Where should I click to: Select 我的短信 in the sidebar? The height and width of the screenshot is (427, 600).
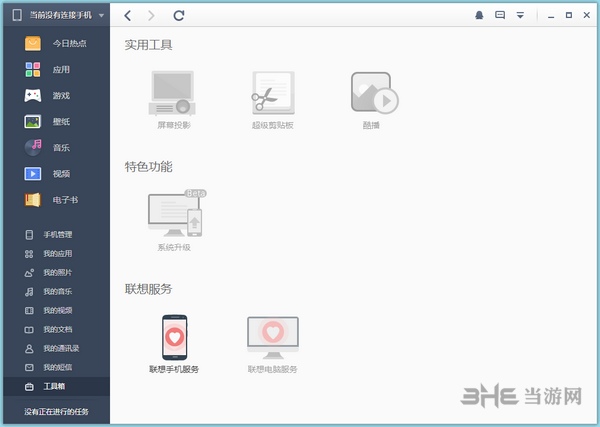pyautogui.click(x=57, y=367)
